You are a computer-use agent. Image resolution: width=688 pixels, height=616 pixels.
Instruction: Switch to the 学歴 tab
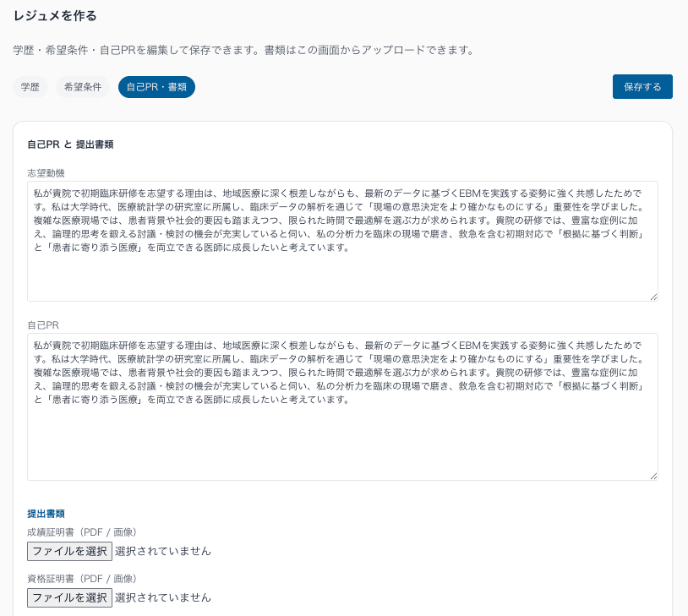pos(30,86)
